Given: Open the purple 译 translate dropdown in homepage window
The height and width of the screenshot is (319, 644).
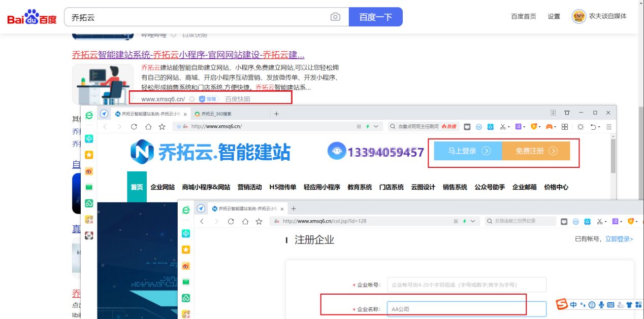Looking at the screenshot, I should [520, 127].
